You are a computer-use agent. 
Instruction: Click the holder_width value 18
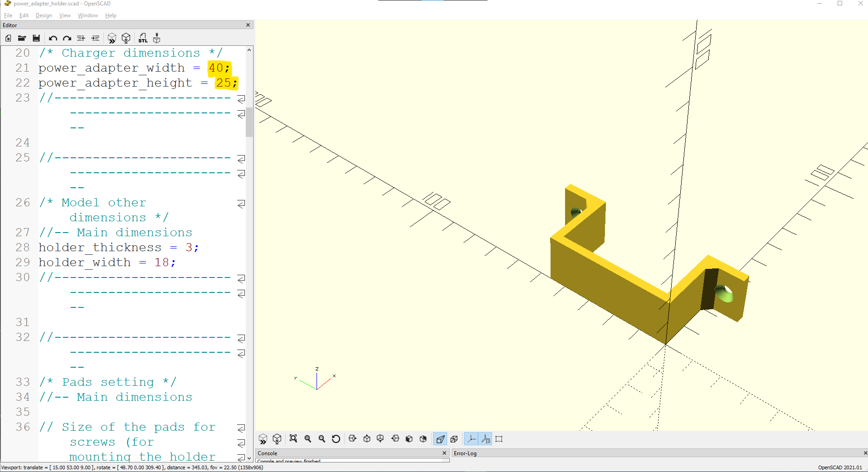click(162, 263)
